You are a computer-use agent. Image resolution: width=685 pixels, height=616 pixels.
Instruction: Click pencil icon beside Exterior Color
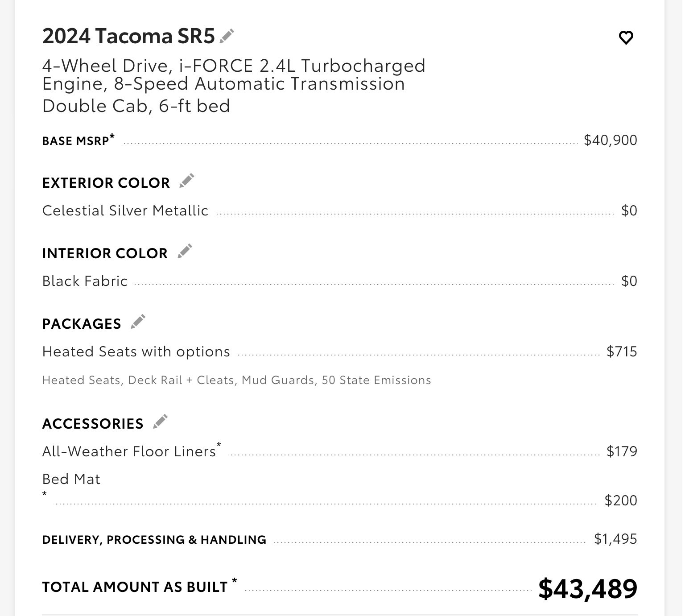(186, 181)
